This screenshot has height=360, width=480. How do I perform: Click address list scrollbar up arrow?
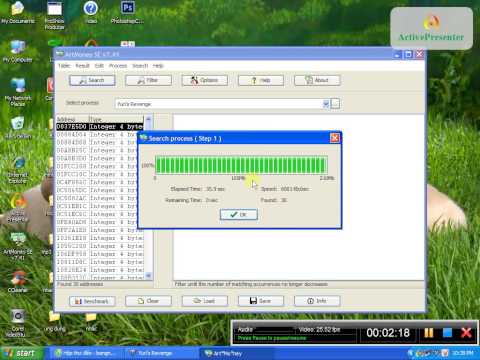pos(148,119)
